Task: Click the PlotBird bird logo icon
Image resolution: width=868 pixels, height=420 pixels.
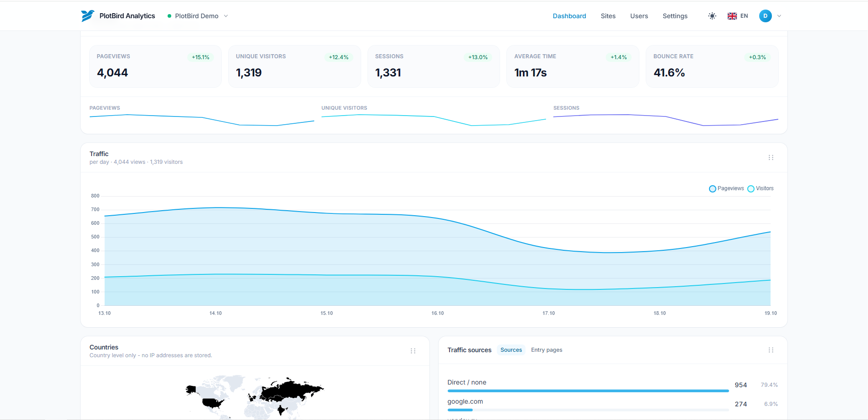Action: click(x=87, y=16)
